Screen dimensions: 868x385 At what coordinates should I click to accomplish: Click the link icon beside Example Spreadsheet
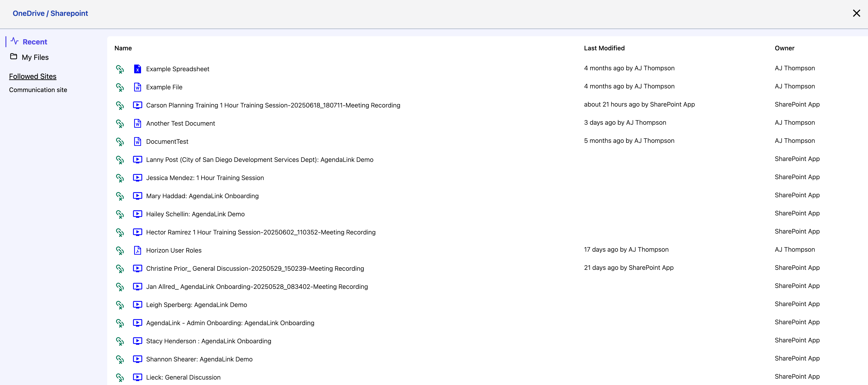pos(120,69)
